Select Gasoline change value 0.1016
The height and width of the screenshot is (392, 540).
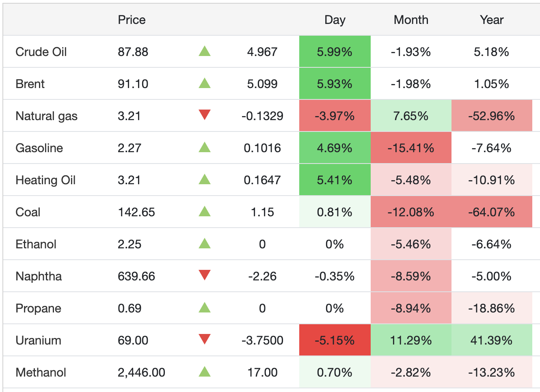(262, 148)
